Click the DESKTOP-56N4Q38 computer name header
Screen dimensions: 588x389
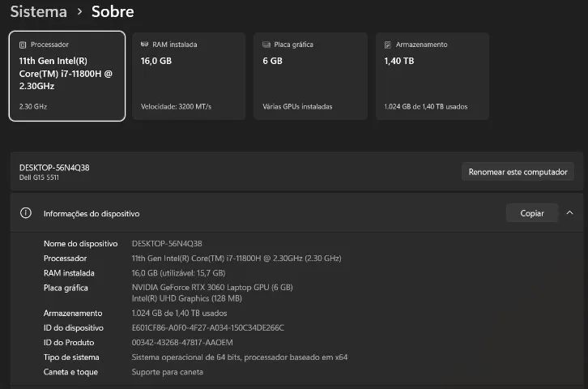coord(54,168)
